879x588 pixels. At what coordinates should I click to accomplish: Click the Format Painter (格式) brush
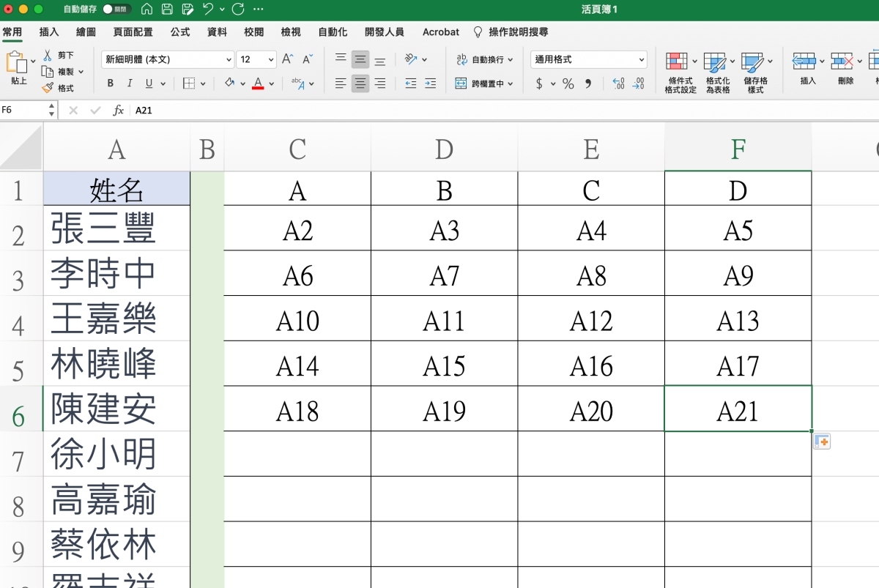coord(48,88)
